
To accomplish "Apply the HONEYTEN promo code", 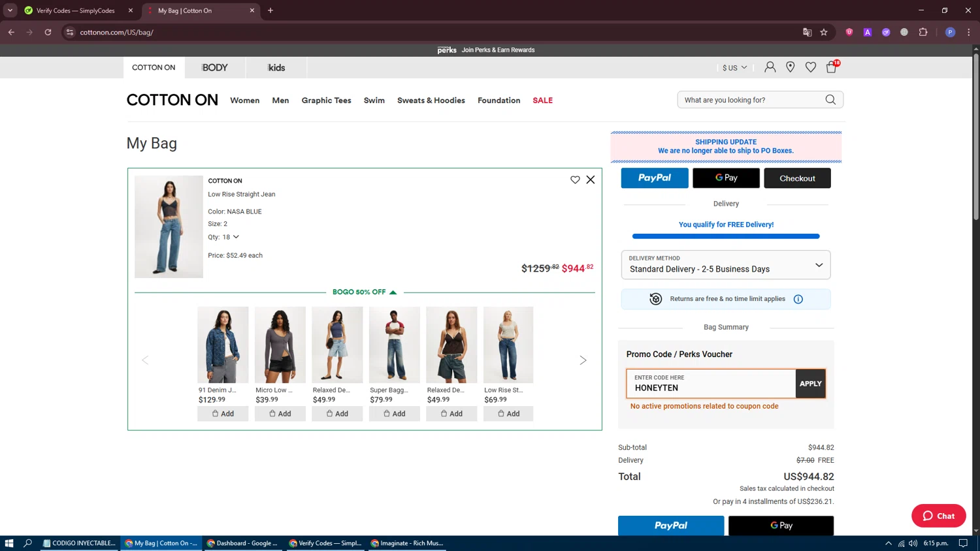I will tap(810, 384).
